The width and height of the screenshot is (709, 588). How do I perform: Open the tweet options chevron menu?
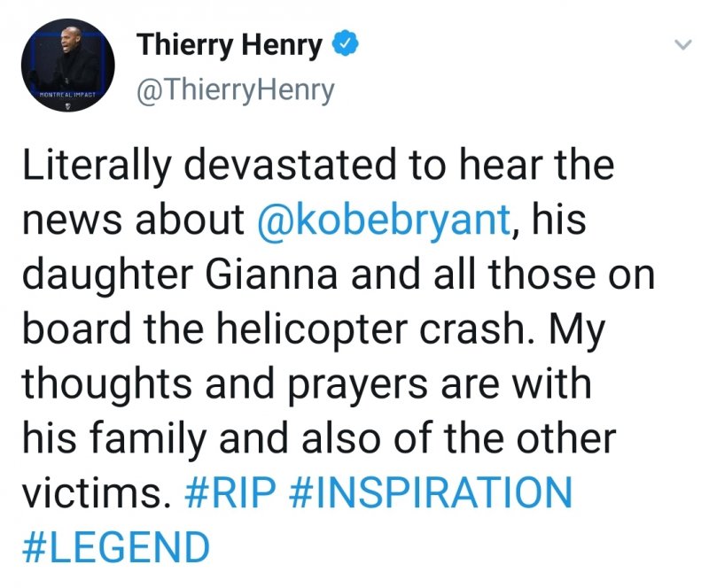coord(682,45)
